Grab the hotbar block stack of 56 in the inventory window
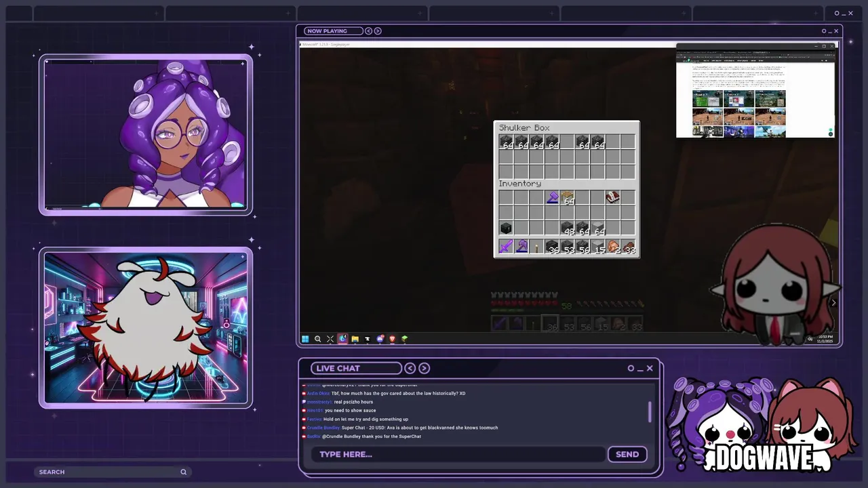Image resolution: width=868 pixels, height=488 pixels. (x=583, y=247)
